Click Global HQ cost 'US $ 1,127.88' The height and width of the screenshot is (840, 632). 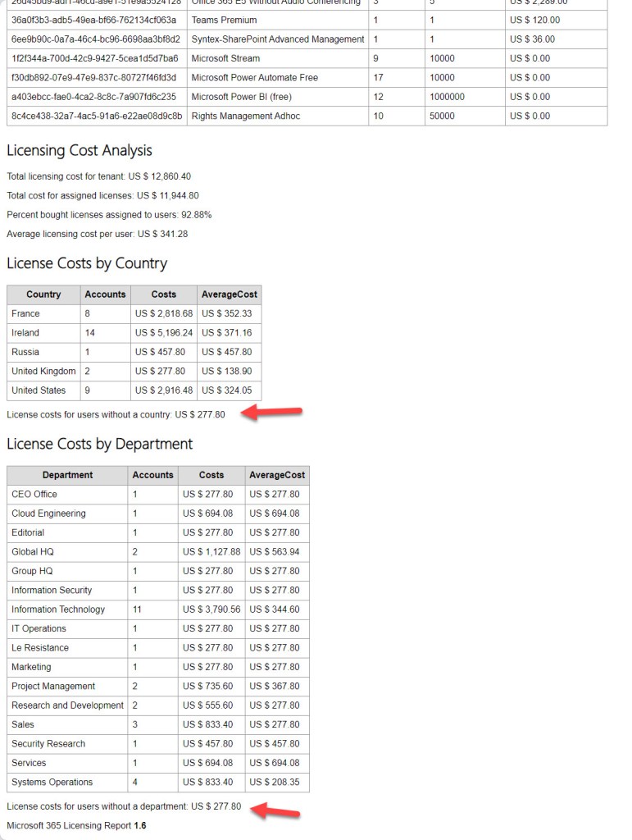click(x=211, y=552)
